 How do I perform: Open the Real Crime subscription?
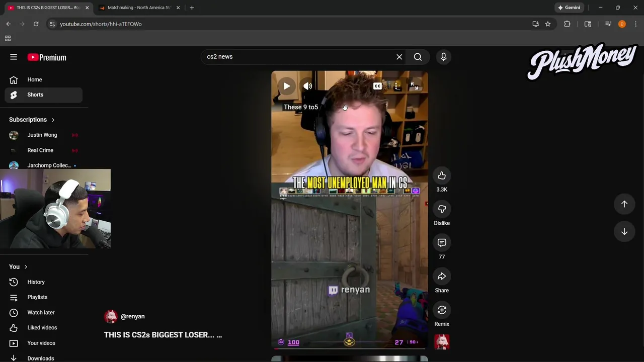(44, 150)
